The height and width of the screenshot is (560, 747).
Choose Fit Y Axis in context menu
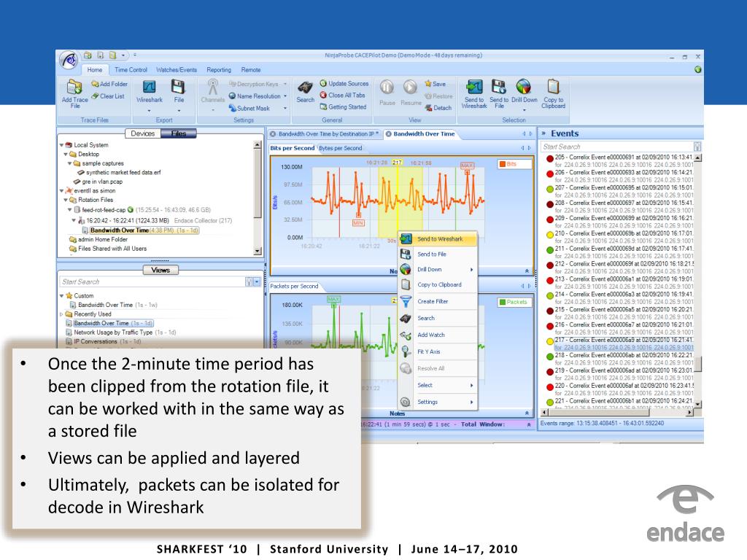pos(438,352)
